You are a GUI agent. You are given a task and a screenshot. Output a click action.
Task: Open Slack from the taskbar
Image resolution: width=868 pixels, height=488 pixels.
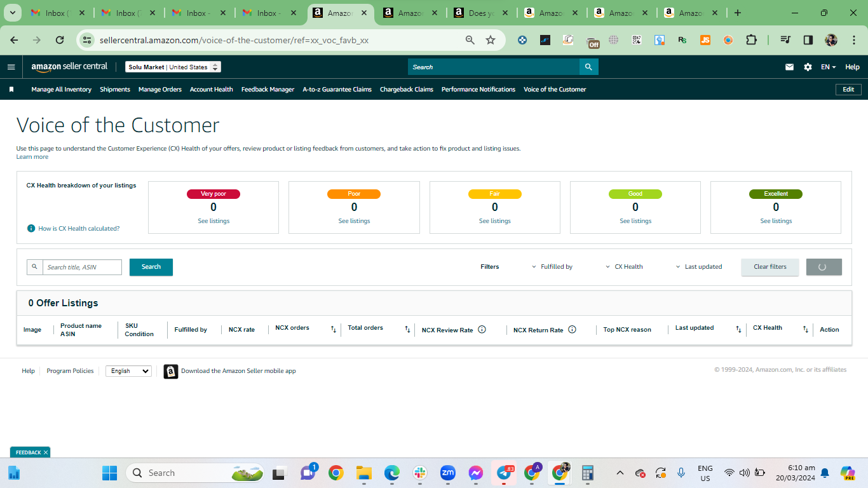419,473
